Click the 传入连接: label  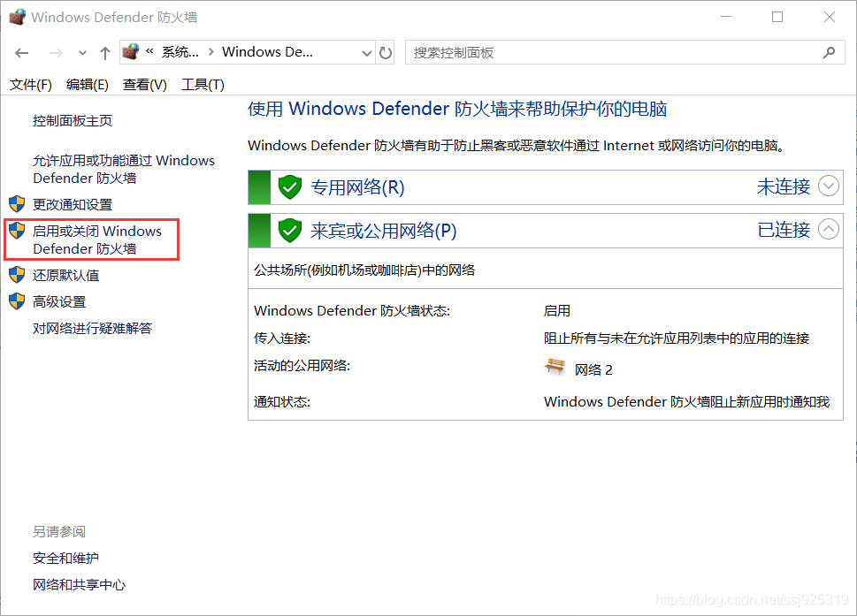point(282,338)
